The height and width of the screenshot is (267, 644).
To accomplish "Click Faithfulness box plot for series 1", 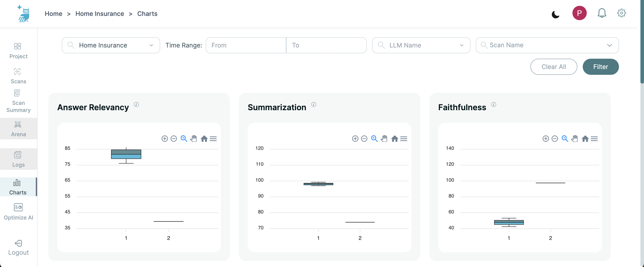I will click(509, 222).
